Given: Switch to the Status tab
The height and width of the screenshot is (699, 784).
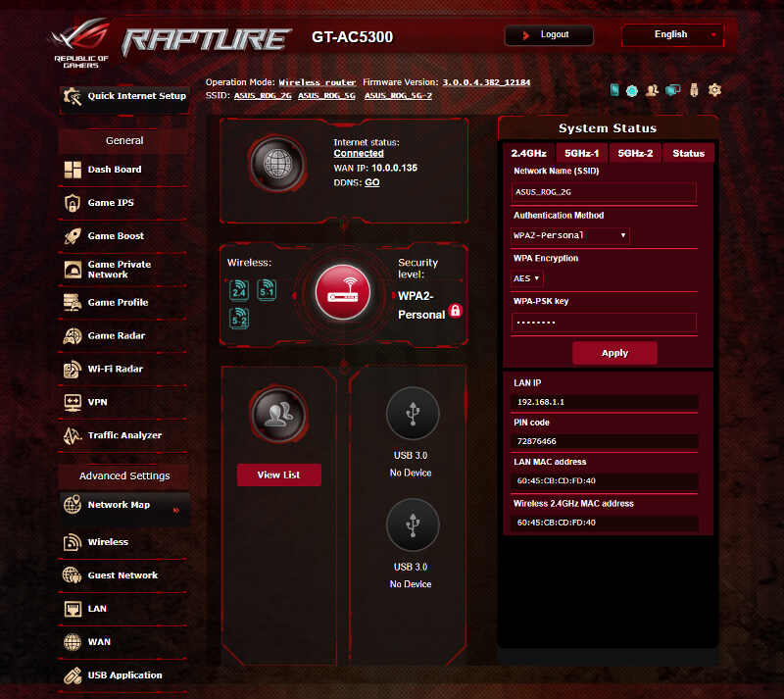Looking at the screenshot, I should (689, 153).
